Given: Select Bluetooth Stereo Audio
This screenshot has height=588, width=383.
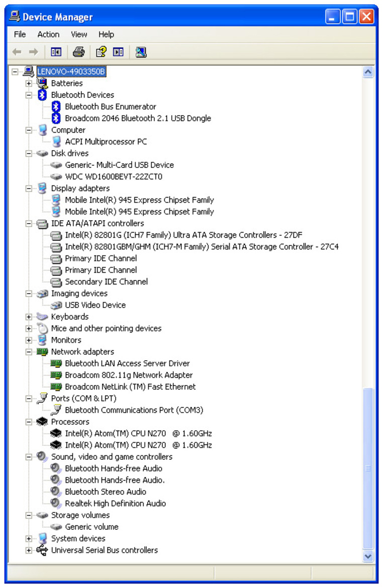Looking at the screenshot, I should pos(106,492).
